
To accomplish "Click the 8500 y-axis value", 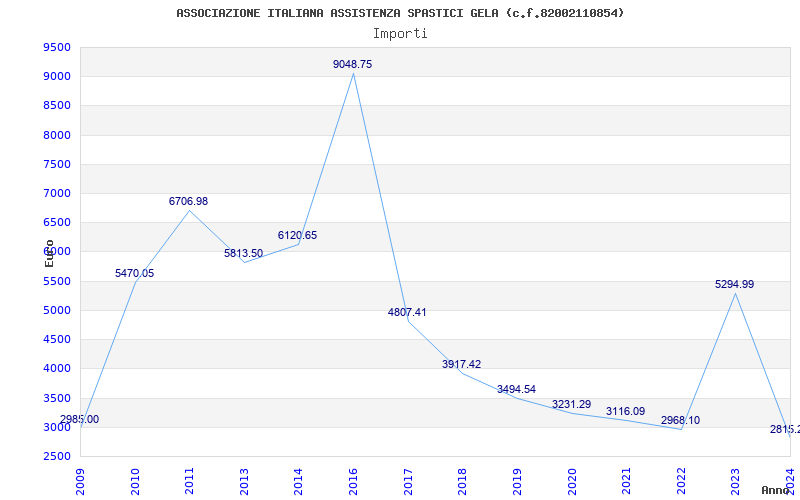I will (57, 106).
